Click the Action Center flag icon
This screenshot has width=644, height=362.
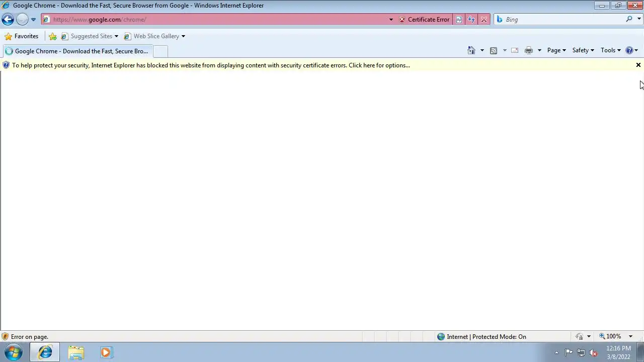point(569,352)
